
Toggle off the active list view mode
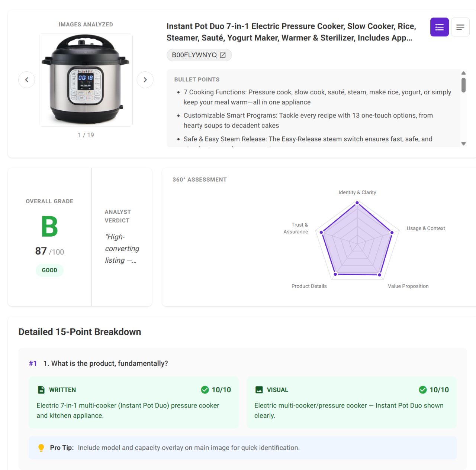point(439,27)
